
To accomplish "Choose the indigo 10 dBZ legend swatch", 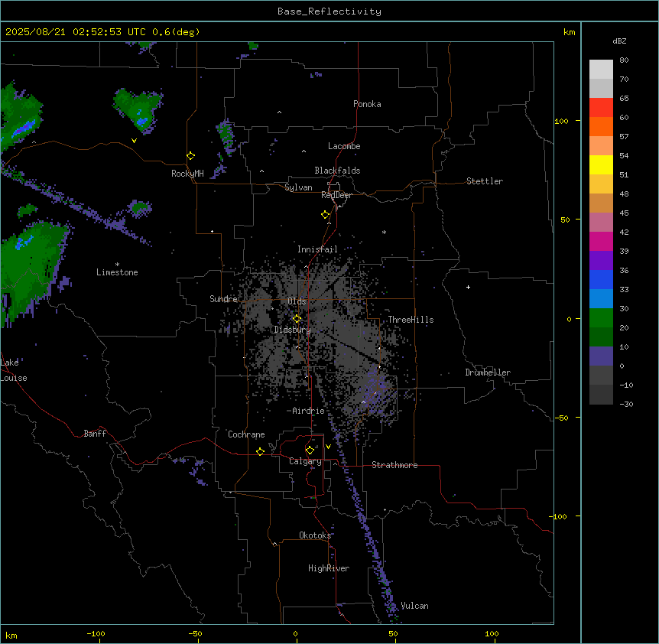I will [x=601, y=356].
